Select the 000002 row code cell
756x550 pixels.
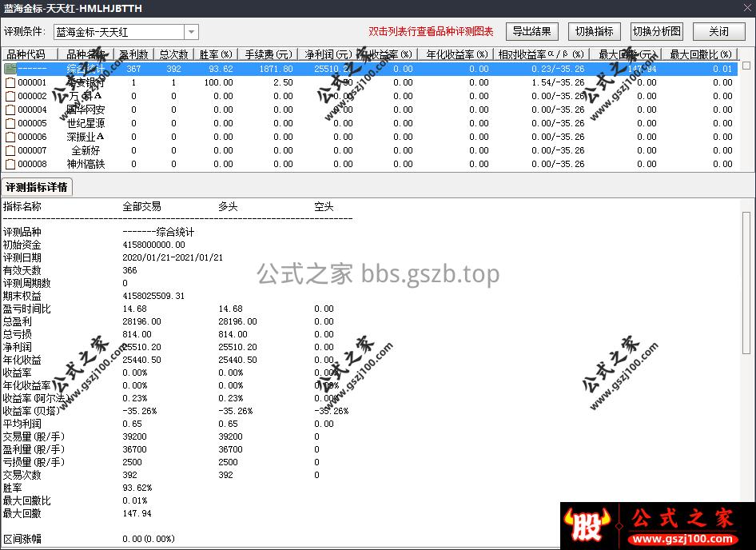(x=32, y=96)
